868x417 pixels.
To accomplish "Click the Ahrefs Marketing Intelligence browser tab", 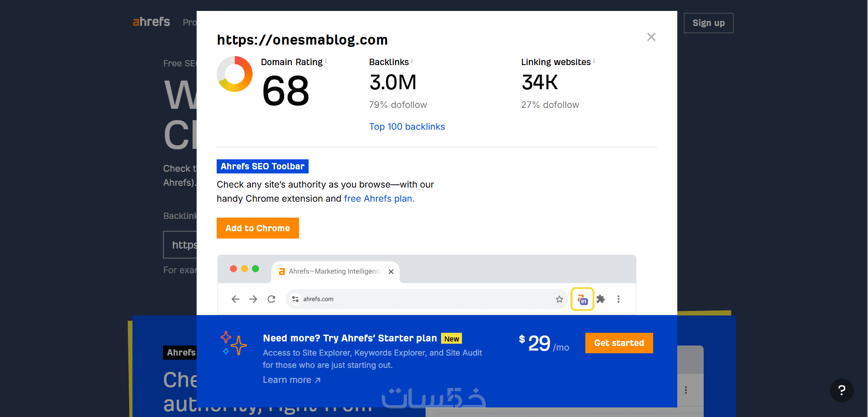I will (x=335, y=271).
